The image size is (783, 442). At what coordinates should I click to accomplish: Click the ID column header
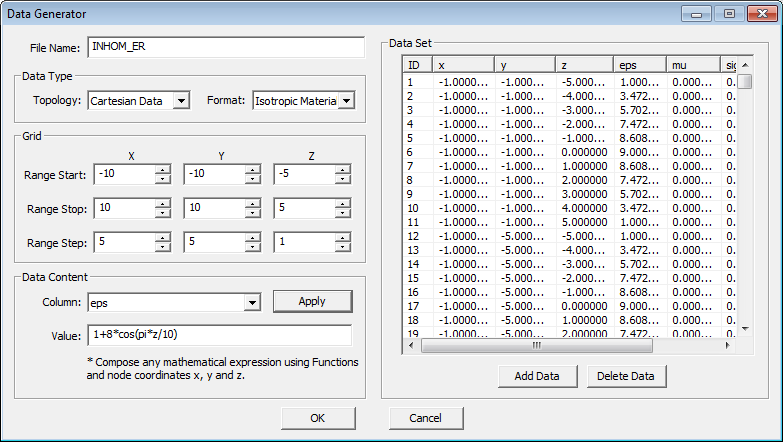417,65
